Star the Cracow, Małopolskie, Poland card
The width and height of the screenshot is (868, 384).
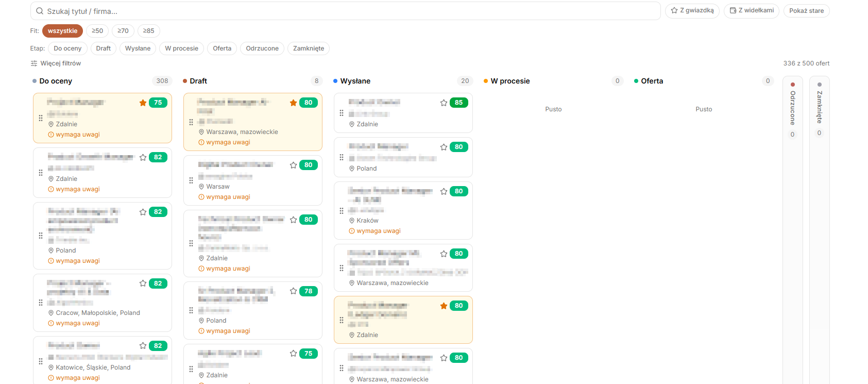pyautogui.click(x=143, y=283)
